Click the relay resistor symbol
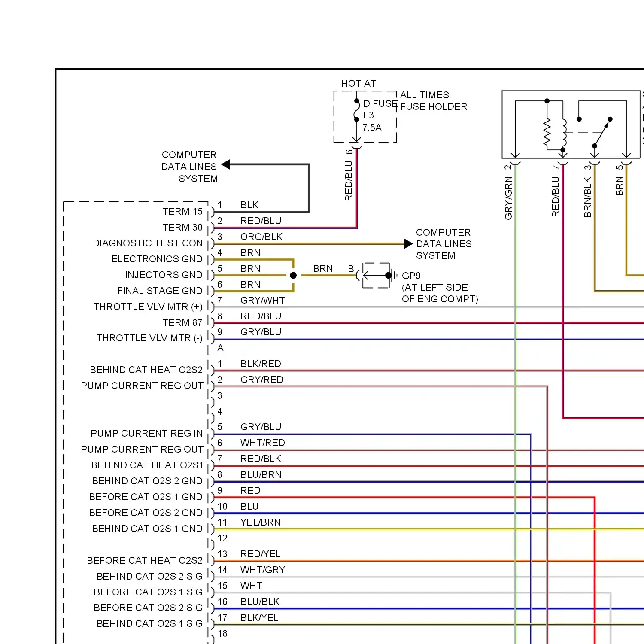644x644 pixels. pyautogui.click(x=547, y=133)
